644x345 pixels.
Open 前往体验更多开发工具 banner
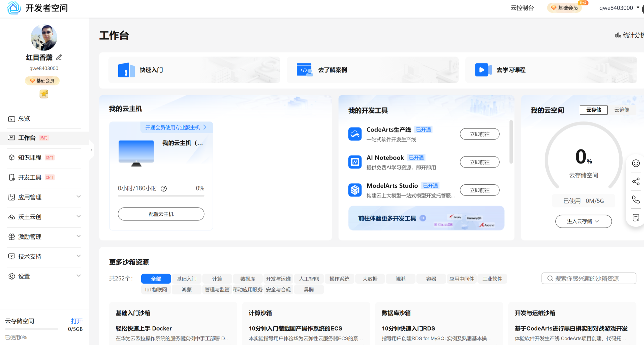coord(426,218)
